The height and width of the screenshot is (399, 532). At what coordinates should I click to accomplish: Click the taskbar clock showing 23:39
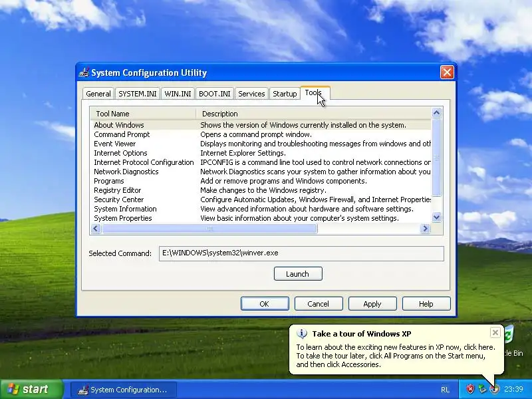coord(513,389)
